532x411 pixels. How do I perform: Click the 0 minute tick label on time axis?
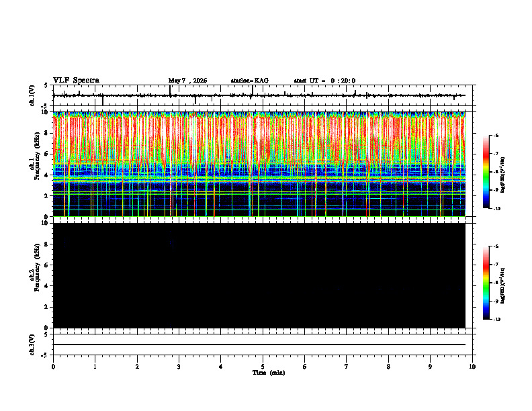[x=53, y=367]
